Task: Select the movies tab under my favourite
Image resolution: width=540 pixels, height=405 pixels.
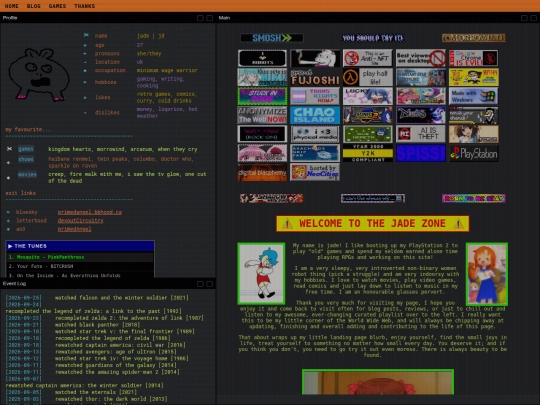Action: click(x=27, y=175)
